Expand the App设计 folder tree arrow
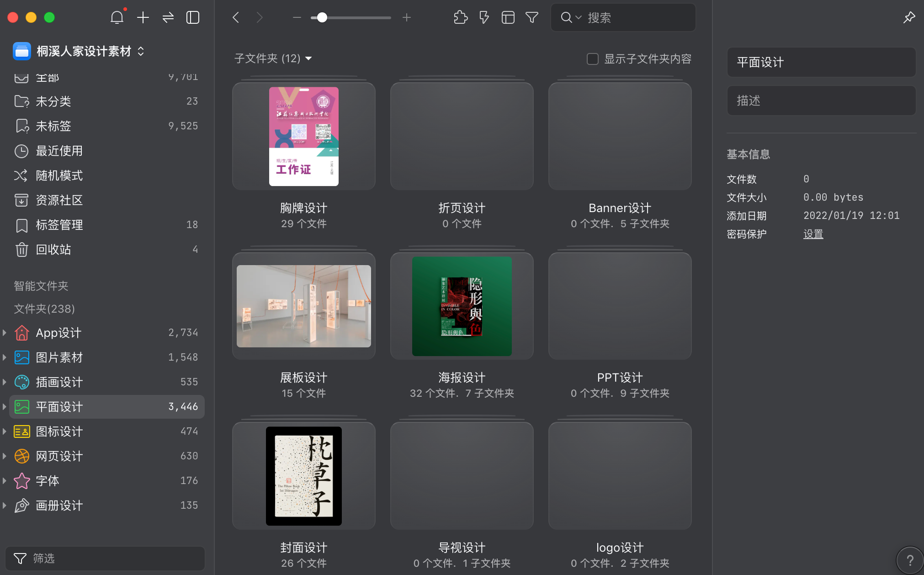The height and width of the screenshot is (575, 924). pos(5,333)
